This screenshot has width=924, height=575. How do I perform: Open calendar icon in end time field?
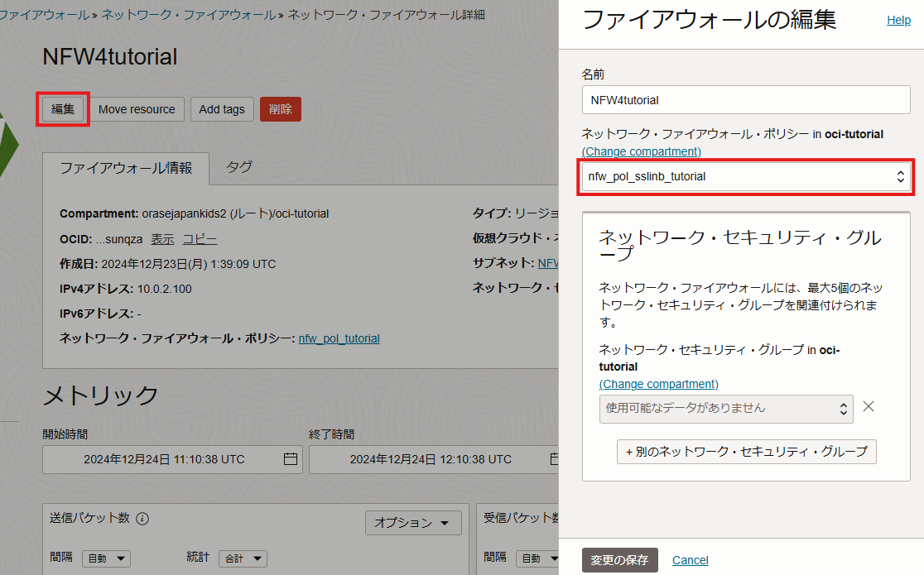pos(554,459)
